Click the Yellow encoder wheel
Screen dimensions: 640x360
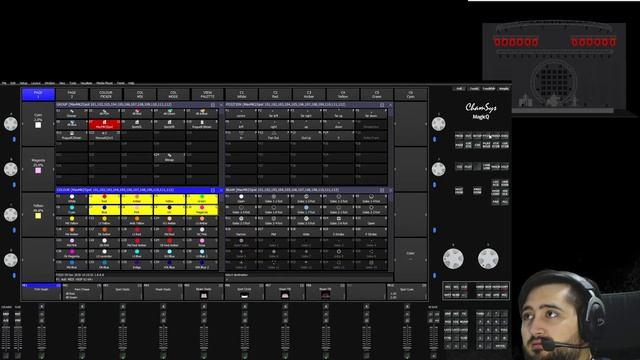tap(11, 214)
